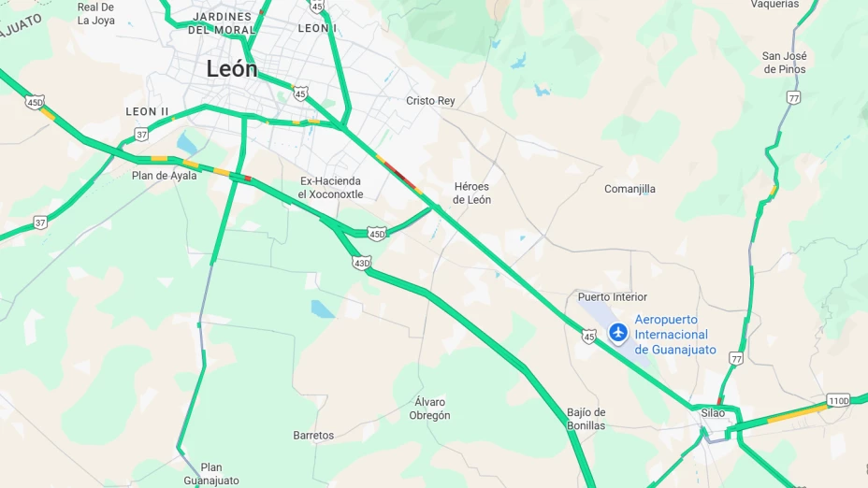Click the Comanjilla place label

[629, 189]
